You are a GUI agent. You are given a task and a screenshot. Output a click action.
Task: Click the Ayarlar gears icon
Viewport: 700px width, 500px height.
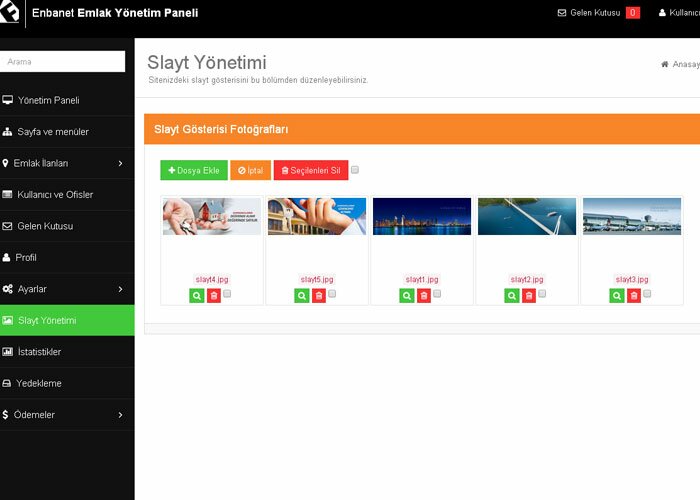click(8, 289)
